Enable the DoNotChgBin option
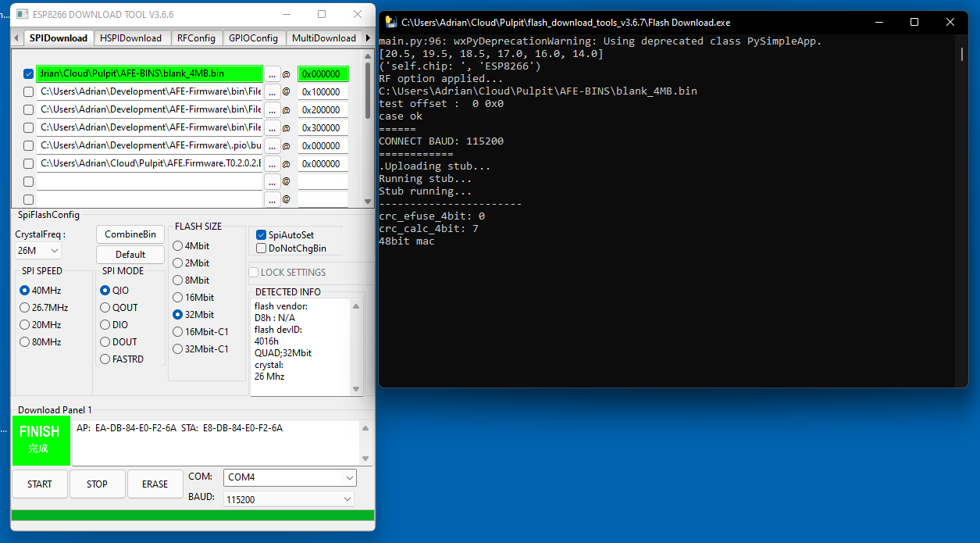This screenshot has width=980, height=543. coord(262,248)
